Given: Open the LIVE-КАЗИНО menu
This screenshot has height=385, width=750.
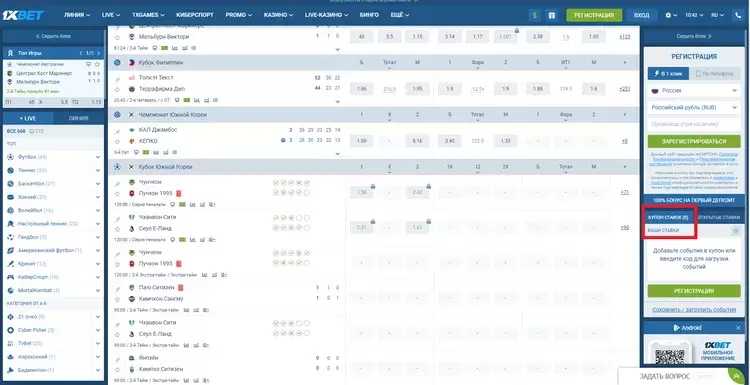Looking at the screenshot, I should coord(327,15).
